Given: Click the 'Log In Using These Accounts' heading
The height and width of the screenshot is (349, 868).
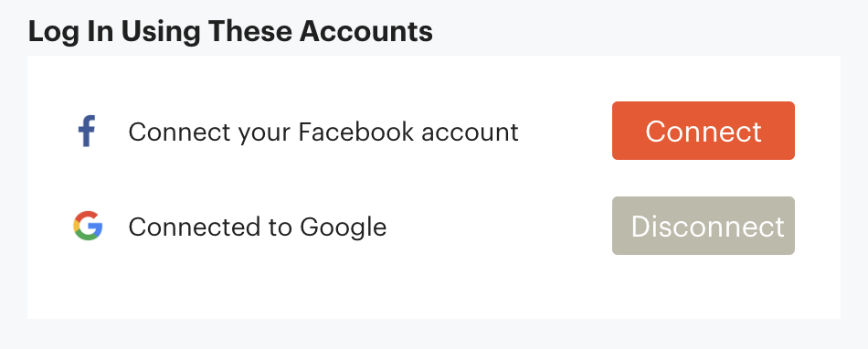Looking at the screenshot, I should pyautogui.click(x=230, y=31).
